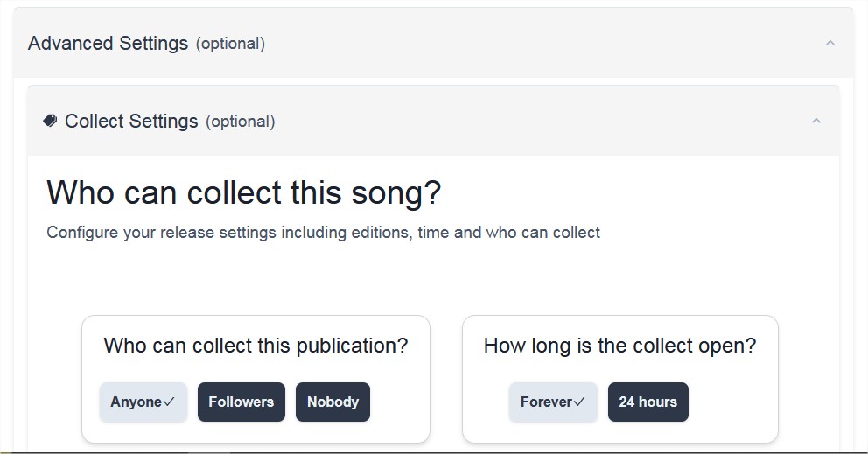Click empty space in the Advanced Settings header bar

[542, 43]
